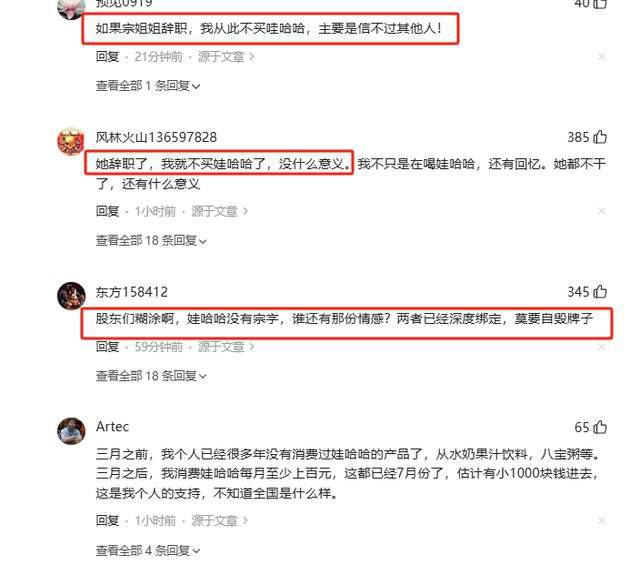Image resolution: width=640 pixels, height=565 pixels.
Task: Expand 18 replies under 东方158412's comment
Action: [151, 376]
